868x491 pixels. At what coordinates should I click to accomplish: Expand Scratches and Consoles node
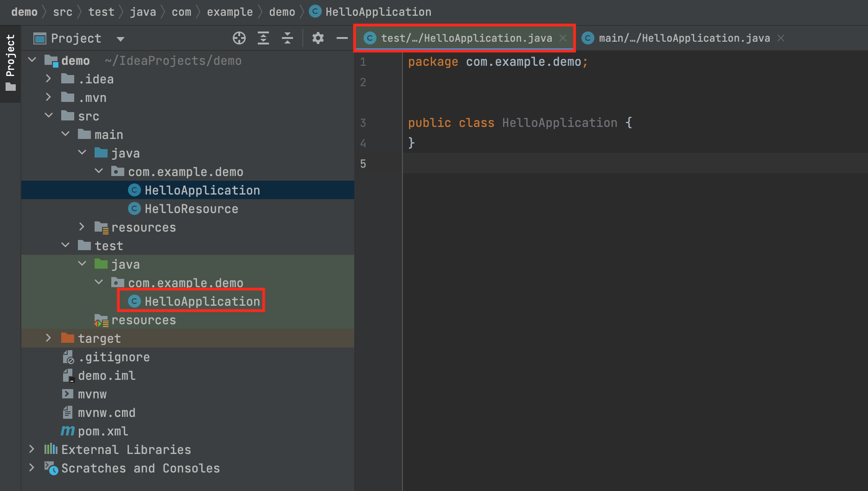click(x=32, y=467)
